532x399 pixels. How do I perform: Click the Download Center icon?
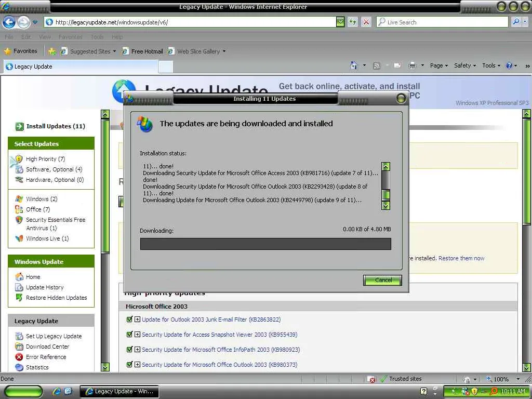click(19, 347)
